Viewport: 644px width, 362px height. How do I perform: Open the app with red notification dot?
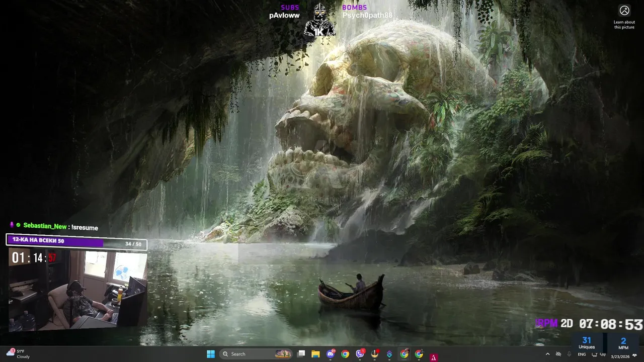point(374,354)
